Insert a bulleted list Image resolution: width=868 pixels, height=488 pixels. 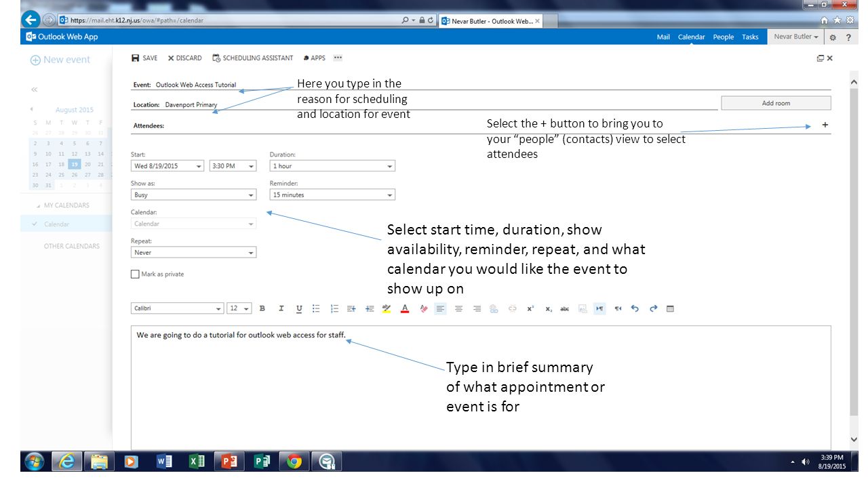pyautogui.click(x=316, y=308)
